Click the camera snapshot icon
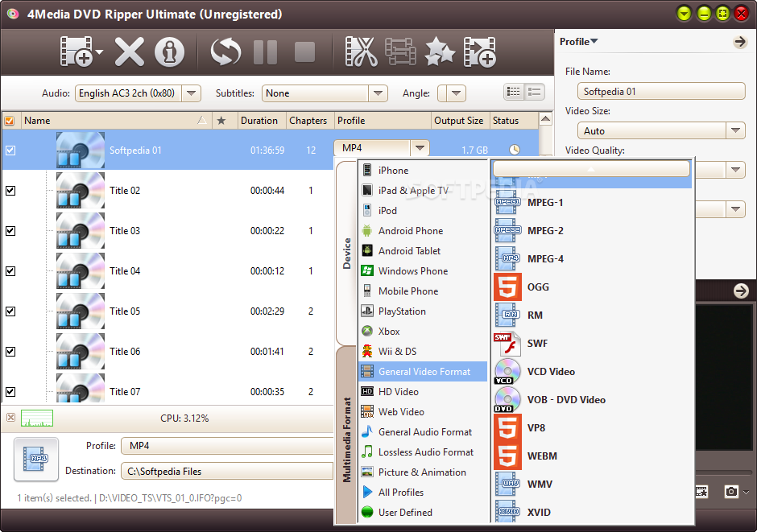The width and height of the screenshot is (757, 532). pos(731,492)
